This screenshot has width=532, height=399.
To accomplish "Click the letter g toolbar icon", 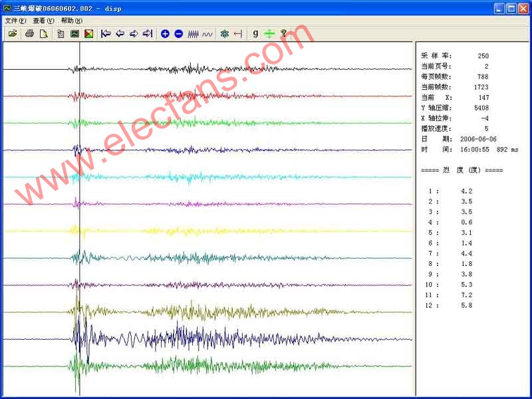I will (x=255, y=33).
